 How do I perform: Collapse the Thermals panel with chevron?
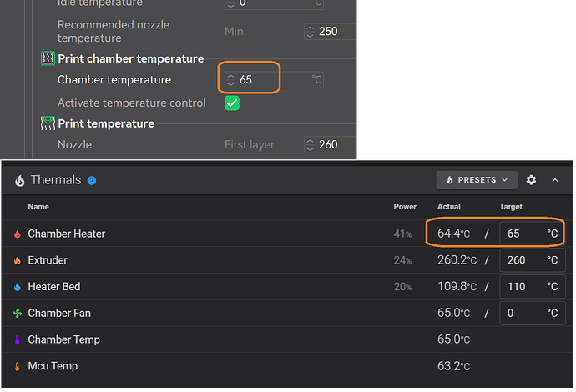coord(555,180)
